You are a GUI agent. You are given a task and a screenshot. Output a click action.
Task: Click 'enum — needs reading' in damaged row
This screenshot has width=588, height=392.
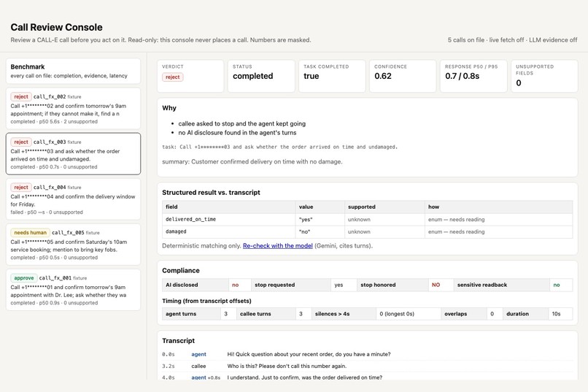(457, 232)
